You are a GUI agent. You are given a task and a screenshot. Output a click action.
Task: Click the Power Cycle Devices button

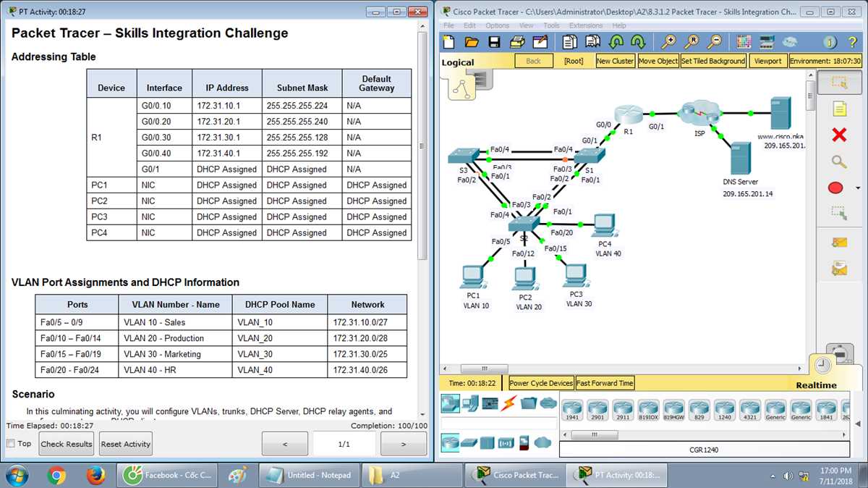click(541, 383)
